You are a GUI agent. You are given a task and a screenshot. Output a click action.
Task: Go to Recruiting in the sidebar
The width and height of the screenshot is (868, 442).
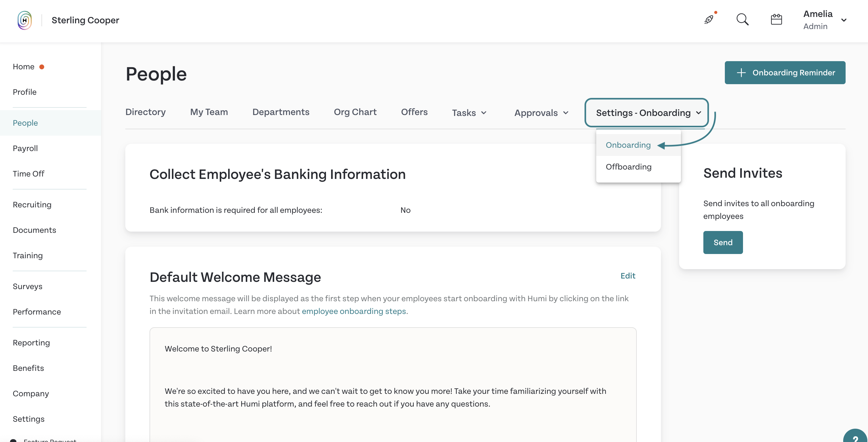(x=32, y=205)
